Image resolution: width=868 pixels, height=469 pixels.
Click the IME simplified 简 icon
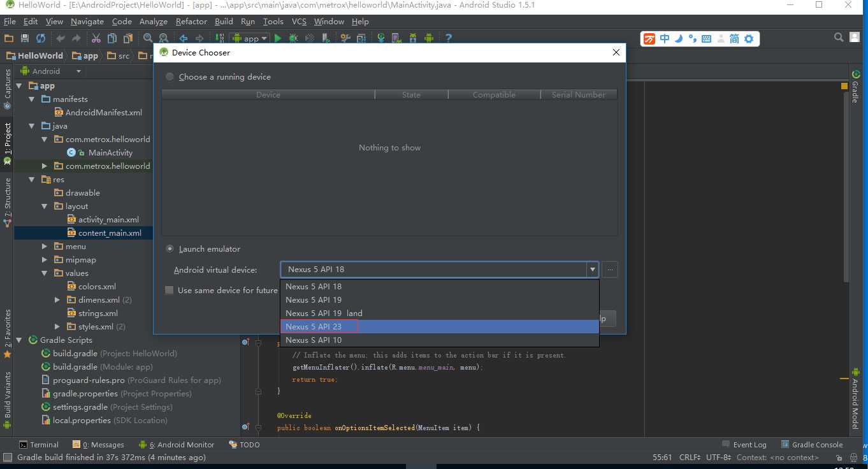pyautogui.click(x=734, y=39)
